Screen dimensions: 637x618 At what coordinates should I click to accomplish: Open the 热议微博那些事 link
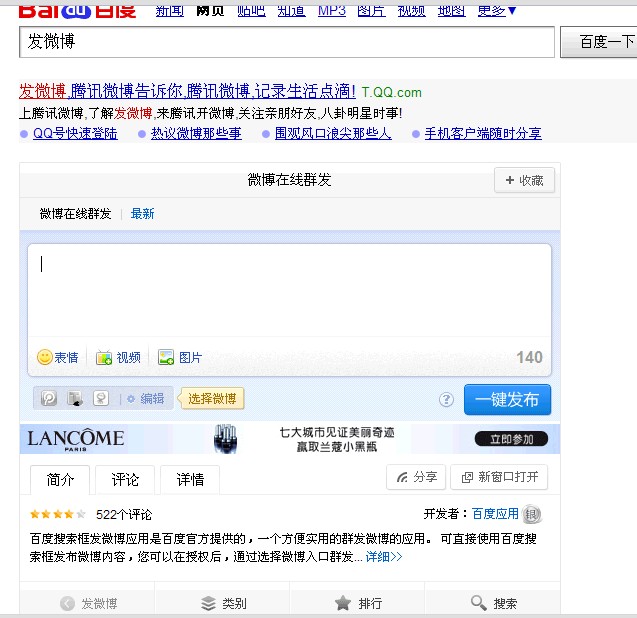(196, 133)
